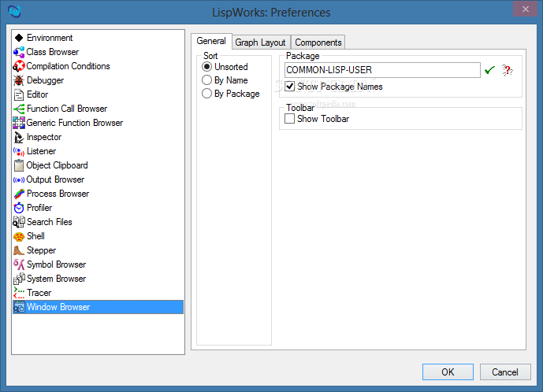This screenshot has width=543, height=392.
Task: Click the Shell icon
Action: [x=19, y=236]
